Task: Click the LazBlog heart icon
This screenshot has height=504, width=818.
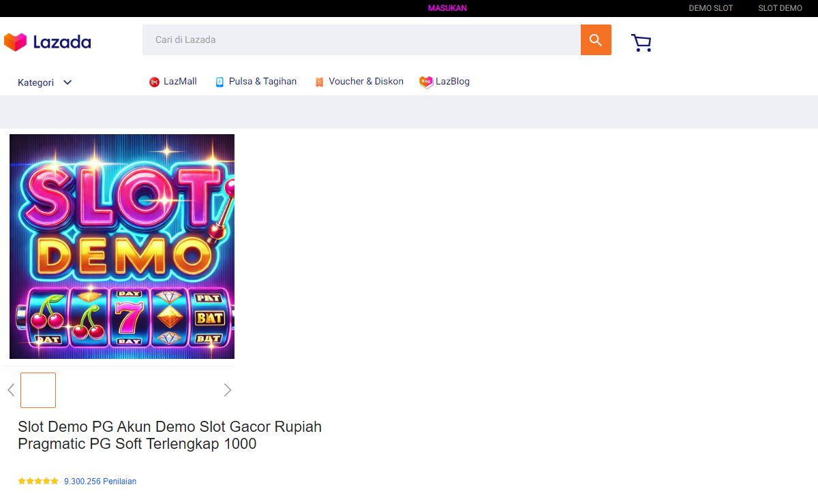Action: (426, 82)
